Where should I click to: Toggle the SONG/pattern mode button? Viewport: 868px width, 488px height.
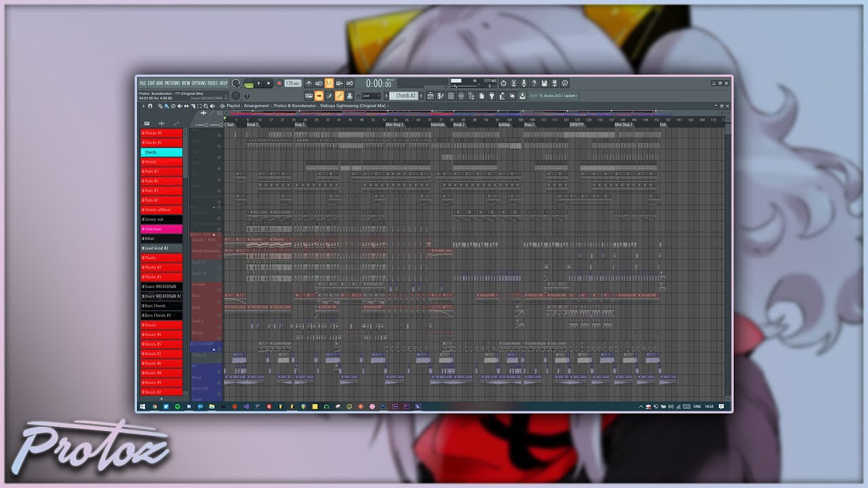tap(249, 85)
